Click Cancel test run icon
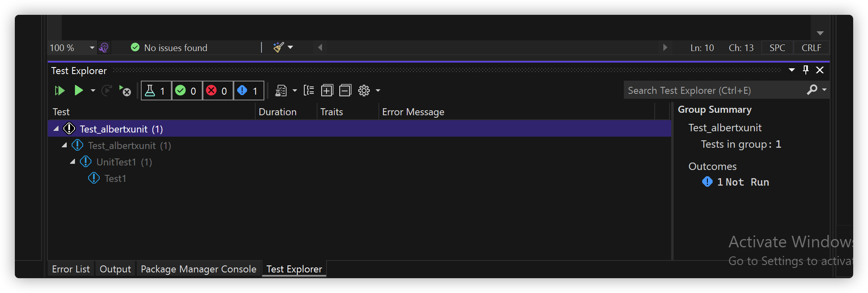 click(x=125, y=91)
